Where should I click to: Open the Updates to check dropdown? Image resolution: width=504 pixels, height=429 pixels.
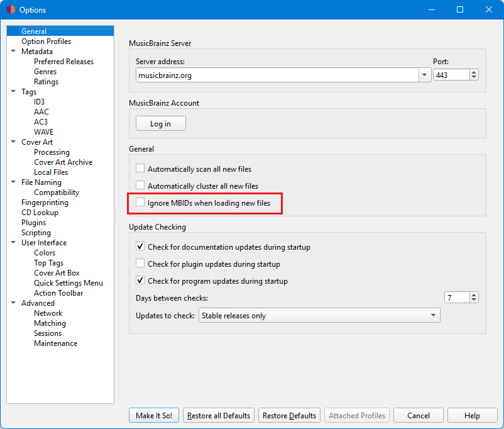pyautogui.click(x=433, y=316)
